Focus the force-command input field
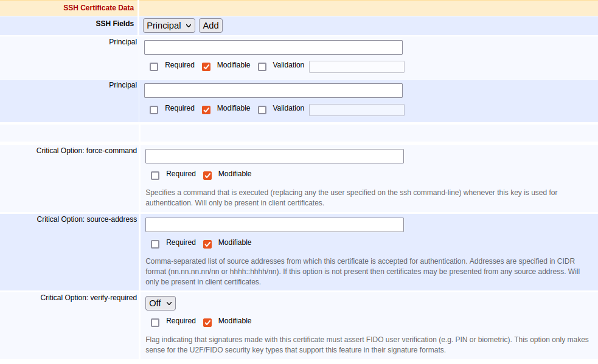Viewport: 598px width, 364px height. (x=274, y=156)
